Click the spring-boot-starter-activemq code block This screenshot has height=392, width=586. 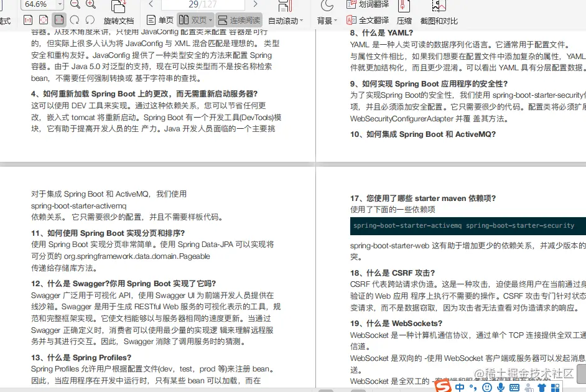click(x=468, y=226)
